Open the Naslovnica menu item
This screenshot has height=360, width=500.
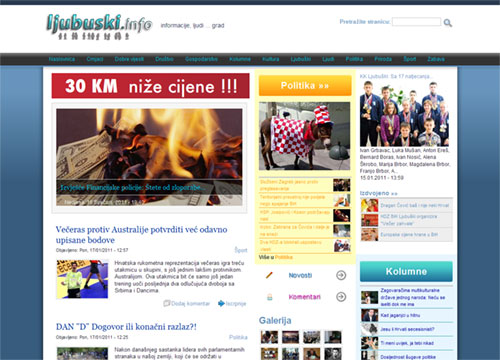[62, 59]
